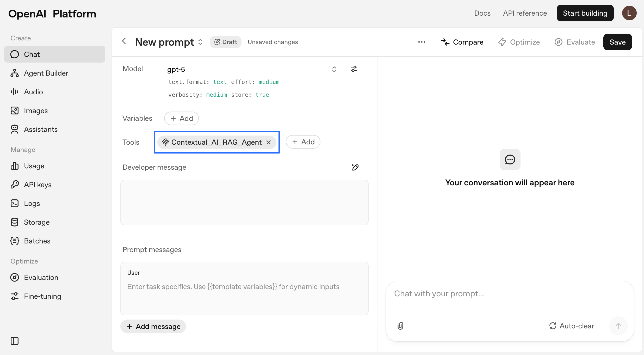This screenshot has width=644, height=355.
Task: Expand the gpt-5 model selector
Action: [334, 69]
